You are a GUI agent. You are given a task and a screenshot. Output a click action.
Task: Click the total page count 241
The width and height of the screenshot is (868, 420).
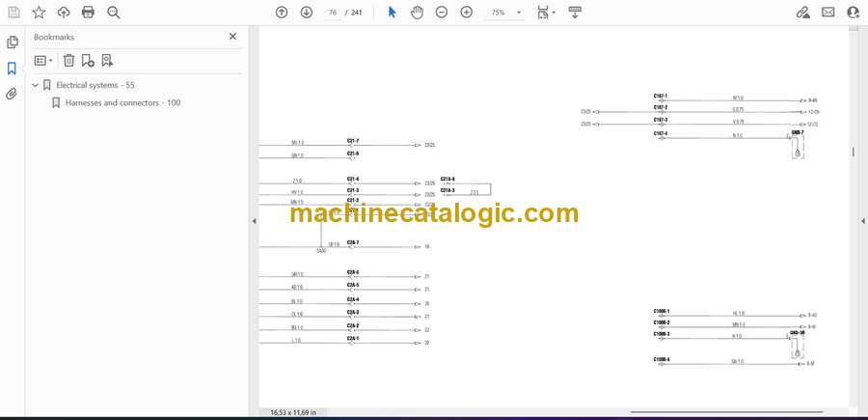coord(357,13)
